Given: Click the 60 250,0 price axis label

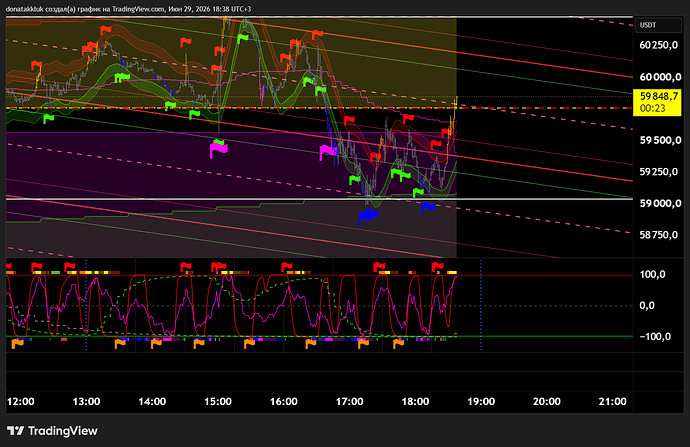Looking at the screenshot, I should pyautogui.click(x=658, y=45).
